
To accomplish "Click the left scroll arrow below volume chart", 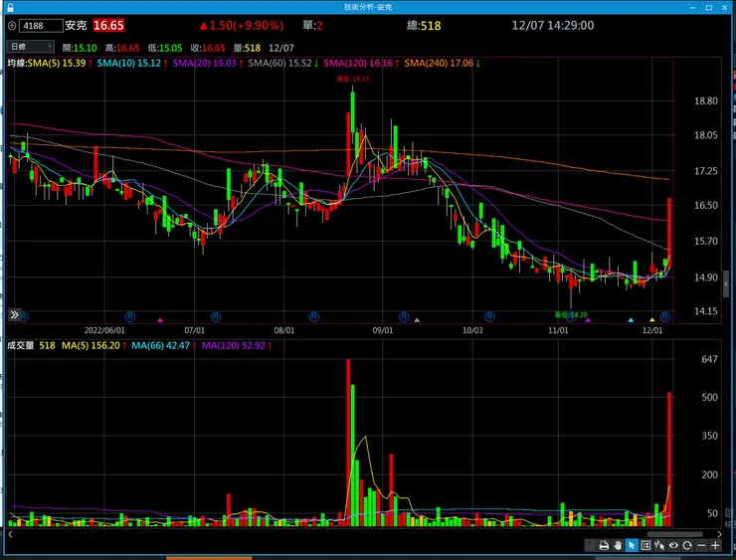I will coord(10,534).
